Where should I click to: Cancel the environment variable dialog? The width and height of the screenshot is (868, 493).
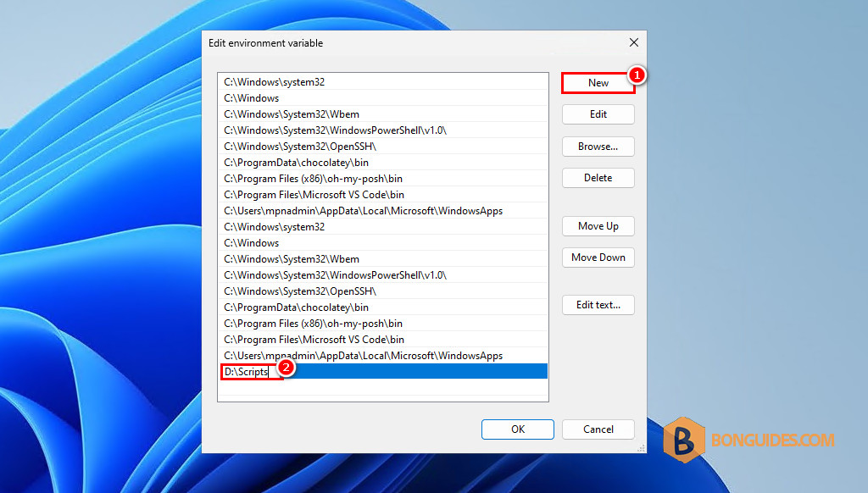(x=598, y=429)
